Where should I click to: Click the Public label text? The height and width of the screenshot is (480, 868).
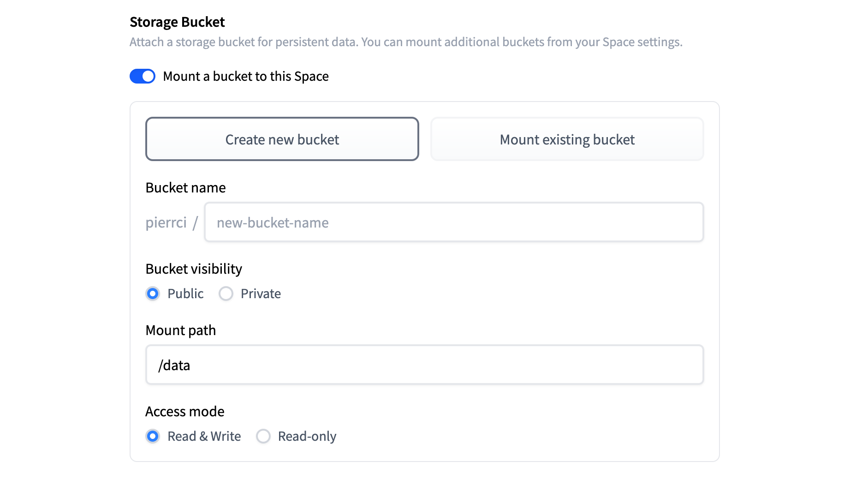click(185, 294)
